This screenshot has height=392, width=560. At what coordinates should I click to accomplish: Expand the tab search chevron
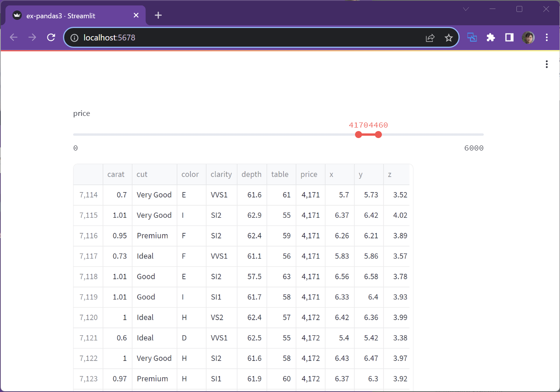pos(465,9)
